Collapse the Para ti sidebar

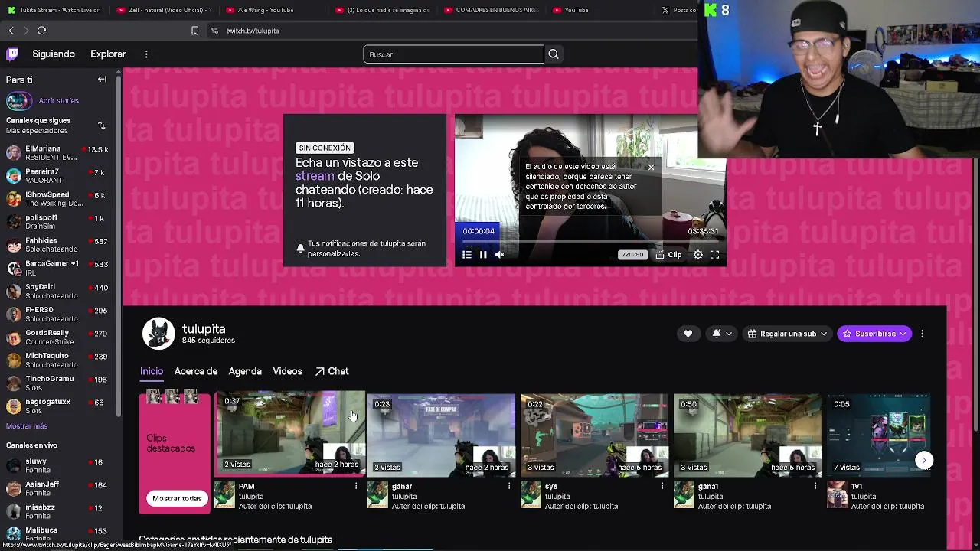coord(102,80)
